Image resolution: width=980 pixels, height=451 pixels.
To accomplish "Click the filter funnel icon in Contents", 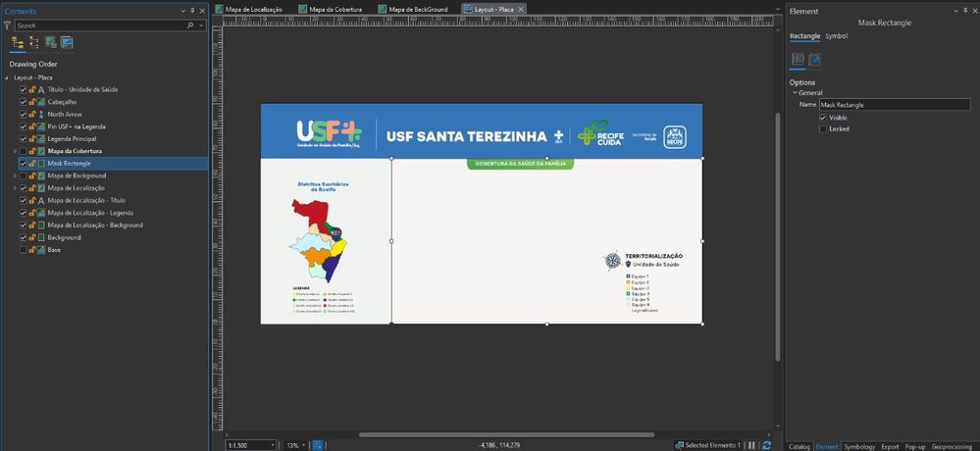I will 8,25.
